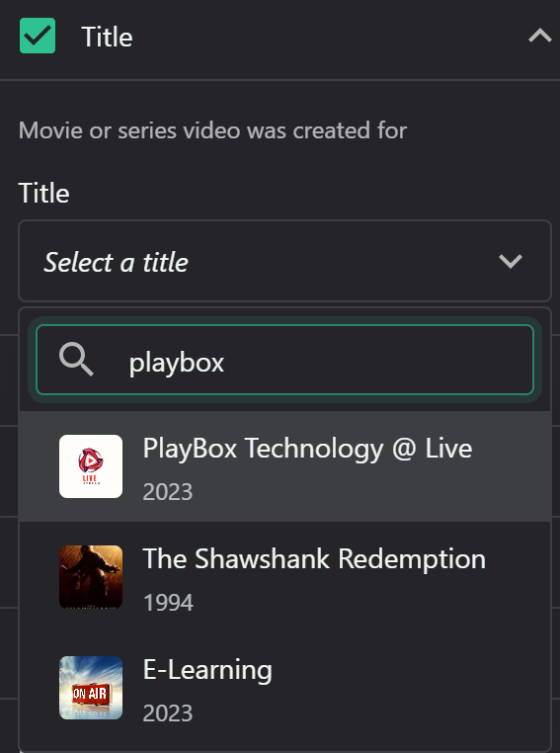Click The Shawshank Redemption poster thumbnail

[91, 577]
